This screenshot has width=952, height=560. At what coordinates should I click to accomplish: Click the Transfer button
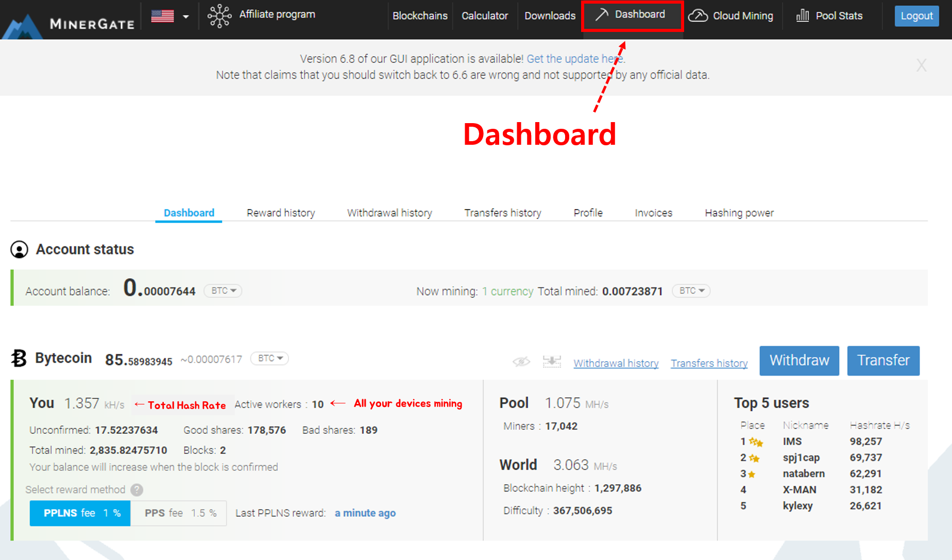click(x=883, y=361)
